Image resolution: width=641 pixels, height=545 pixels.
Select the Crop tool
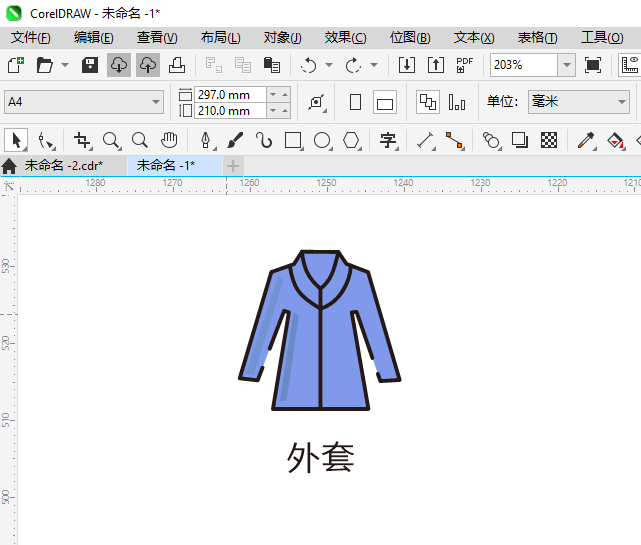82,141
